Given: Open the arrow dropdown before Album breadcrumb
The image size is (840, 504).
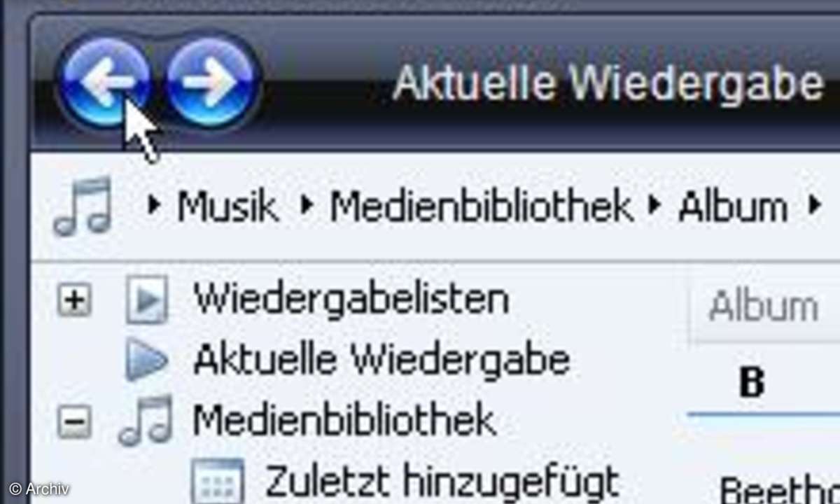Looking at the screenshot, I should (x=655, y=206).
